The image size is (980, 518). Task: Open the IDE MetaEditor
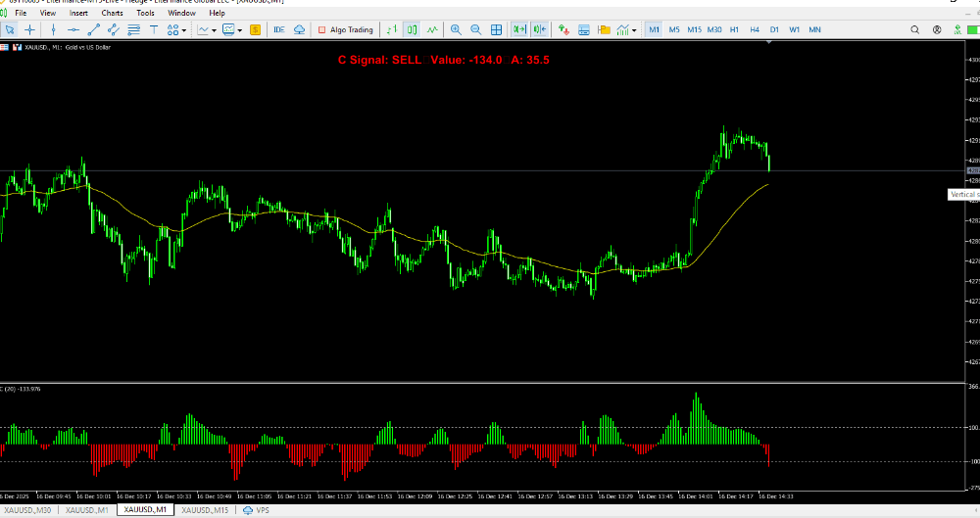tap(279, 30)
